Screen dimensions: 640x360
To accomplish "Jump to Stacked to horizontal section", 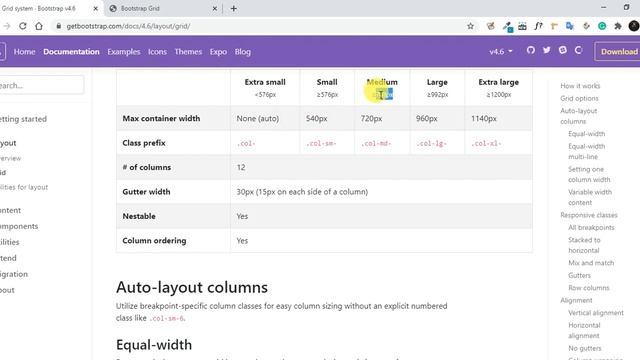I will pyautogui.click(x=584, y=245).
